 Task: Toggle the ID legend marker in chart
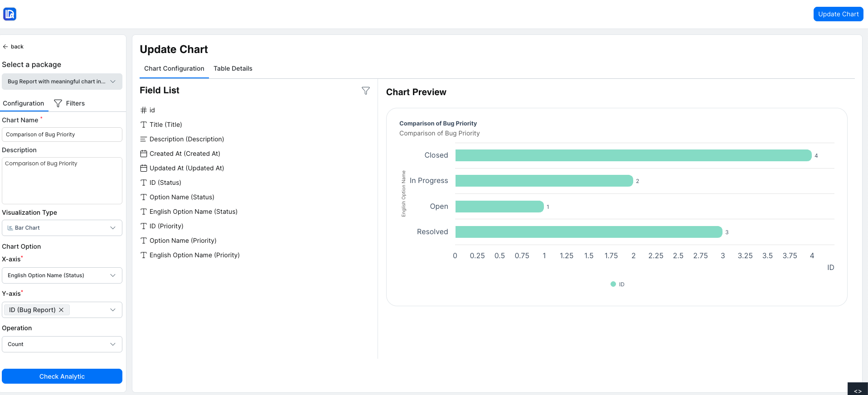click(613, 284)
